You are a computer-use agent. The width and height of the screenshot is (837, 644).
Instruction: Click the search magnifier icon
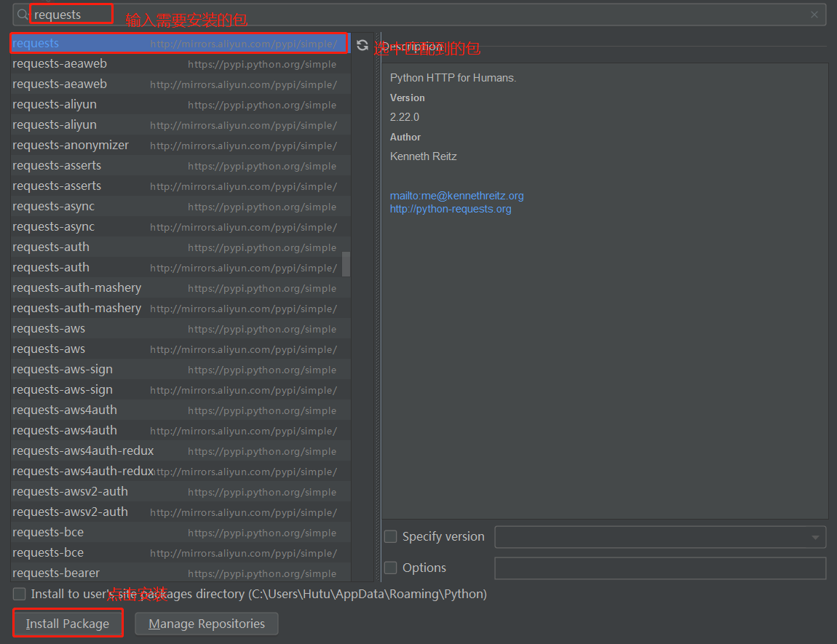pos(23,15)
